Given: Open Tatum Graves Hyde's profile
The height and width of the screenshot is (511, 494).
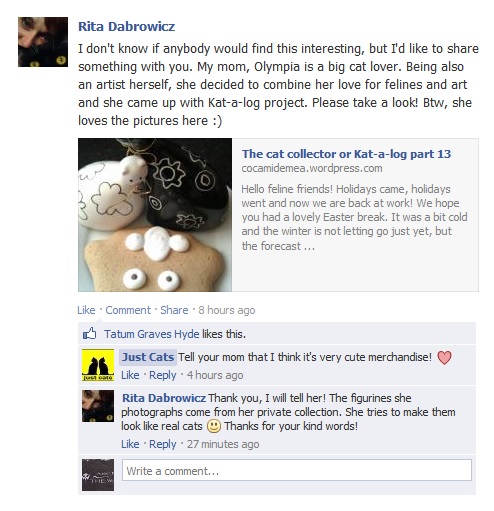Looking at the screenshot, I should point(152,334).
